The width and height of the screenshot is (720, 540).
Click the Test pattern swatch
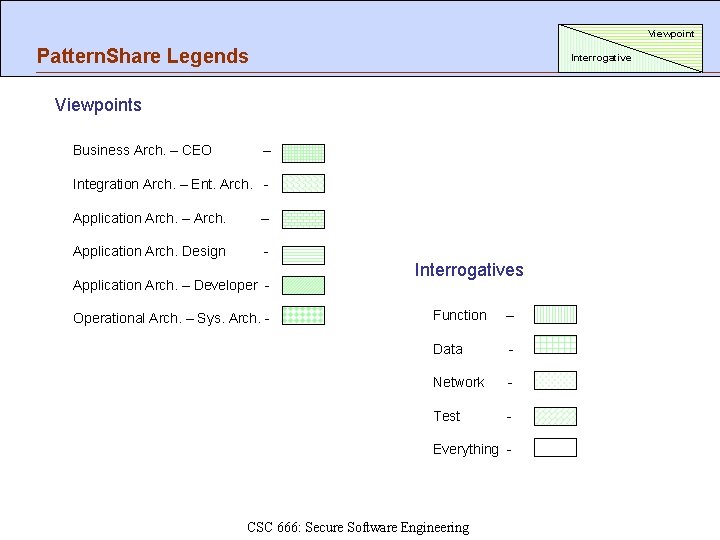[x=555, y=416]
